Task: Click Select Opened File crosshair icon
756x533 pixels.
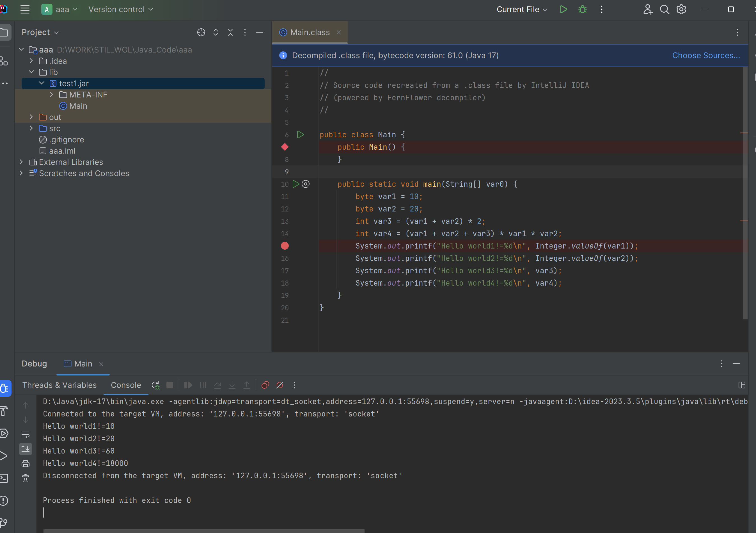Action: point(201,32)
